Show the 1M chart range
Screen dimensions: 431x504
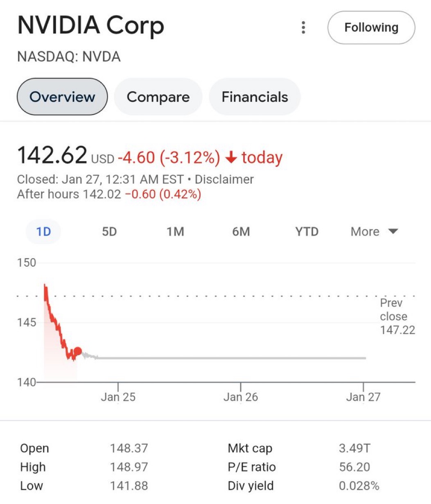175,232
